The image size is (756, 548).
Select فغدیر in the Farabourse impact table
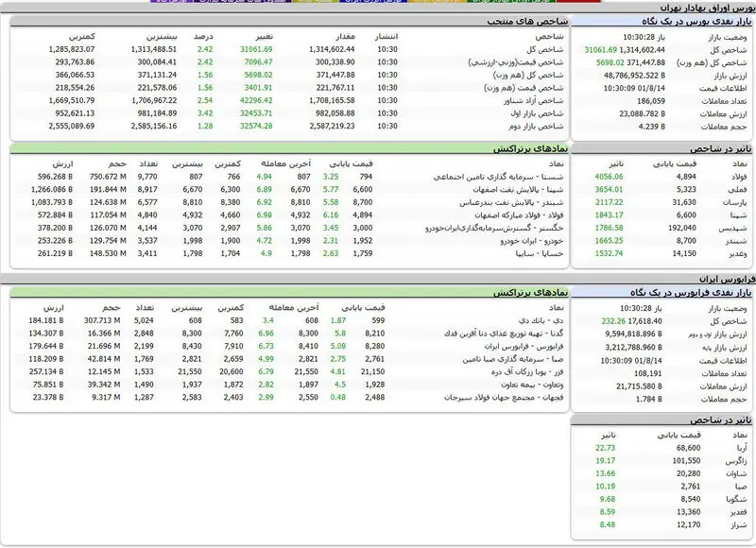(738, 512)
